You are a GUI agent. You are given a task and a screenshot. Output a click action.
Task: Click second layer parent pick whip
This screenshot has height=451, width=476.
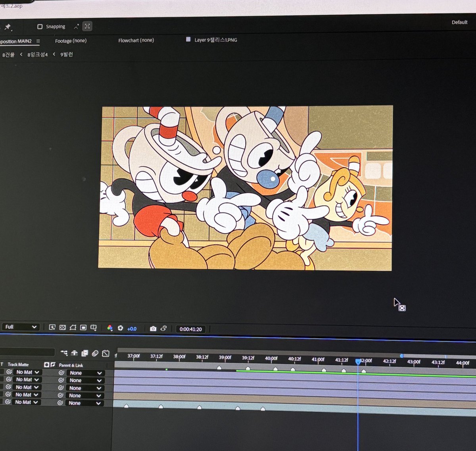(61, 380)
